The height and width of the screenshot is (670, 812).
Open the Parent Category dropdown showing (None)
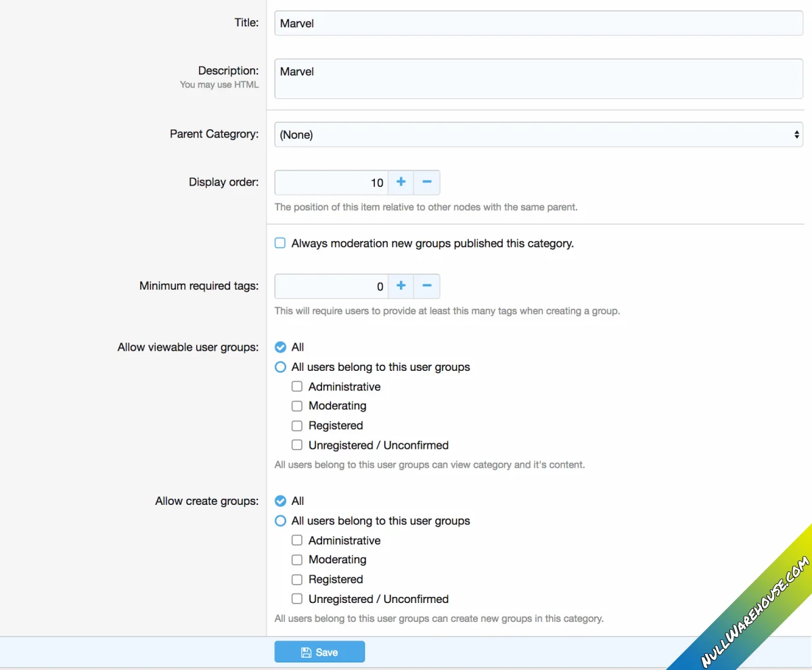[538, 134]
